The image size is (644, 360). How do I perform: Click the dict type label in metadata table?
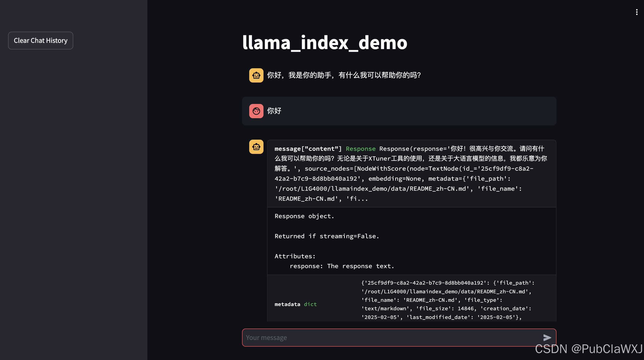310,304
